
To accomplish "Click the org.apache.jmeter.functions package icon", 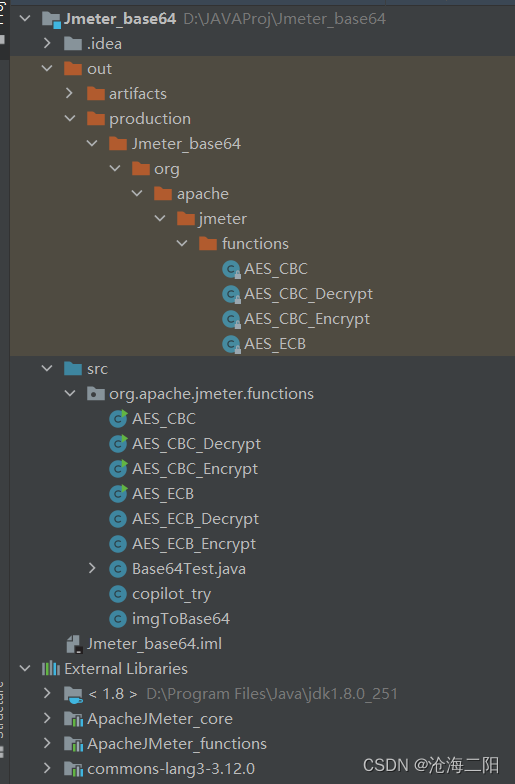I will pos(96,394).
